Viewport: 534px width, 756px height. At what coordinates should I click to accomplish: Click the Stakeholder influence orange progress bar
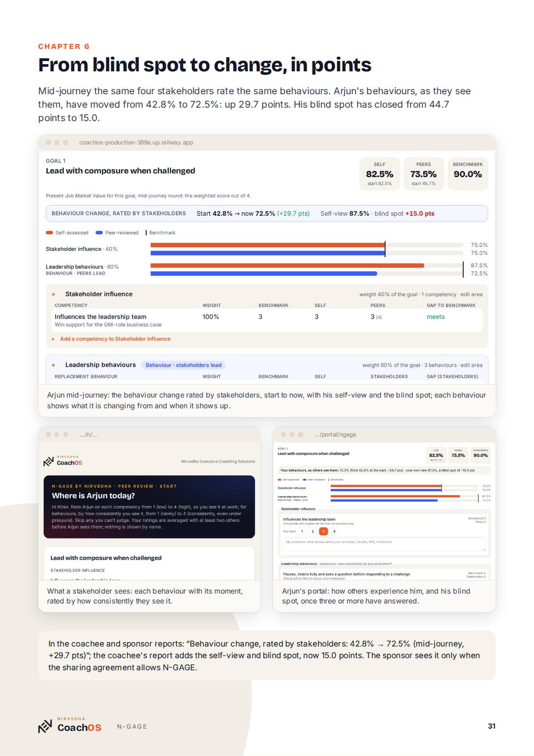point(268,245)
